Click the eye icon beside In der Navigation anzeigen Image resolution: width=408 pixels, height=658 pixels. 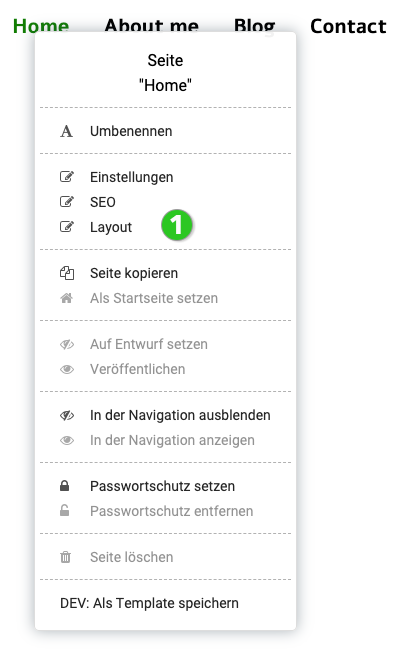coord(67,440)
